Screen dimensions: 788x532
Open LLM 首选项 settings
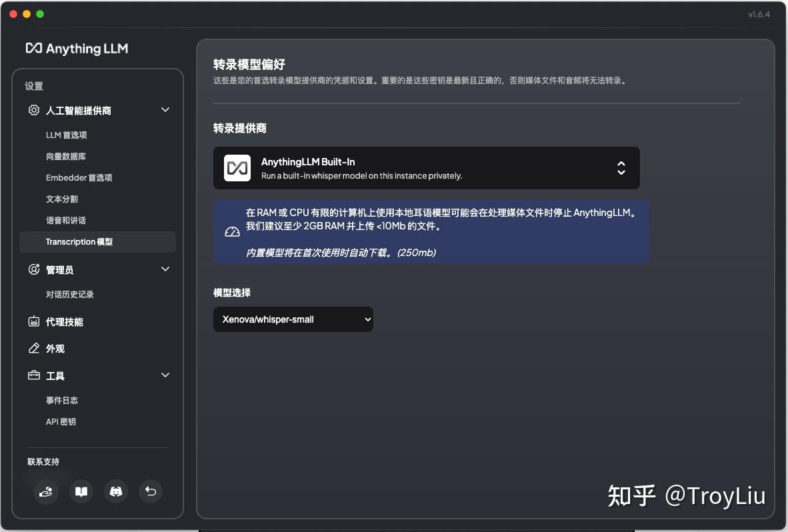pos(67,135)
